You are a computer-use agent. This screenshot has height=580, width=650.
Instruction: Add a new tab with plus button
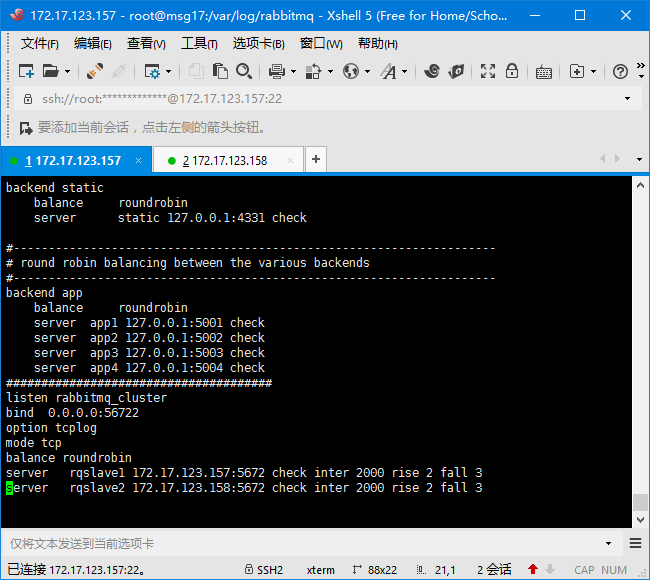[x=315, y=159]
